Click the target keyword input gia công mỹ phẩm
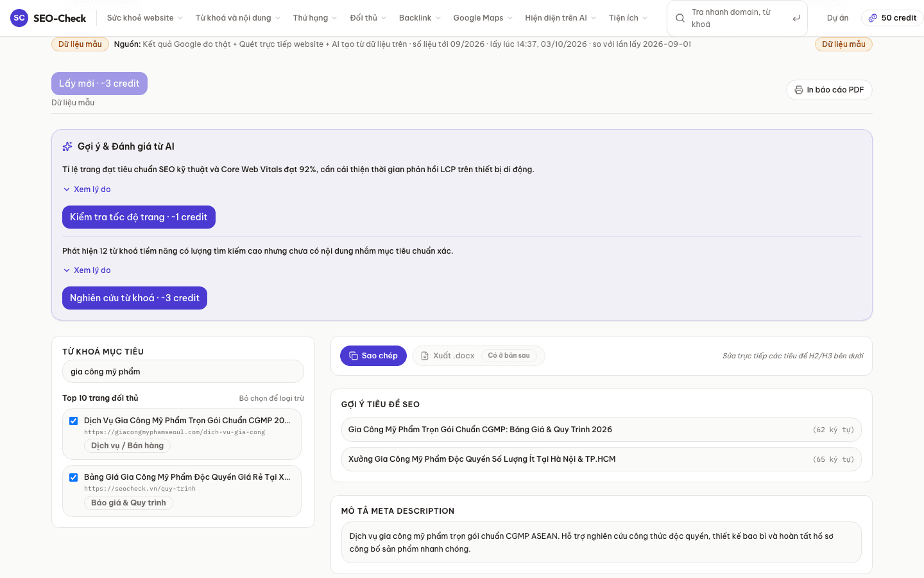924x578 pixels. click(x=183, y=371)
